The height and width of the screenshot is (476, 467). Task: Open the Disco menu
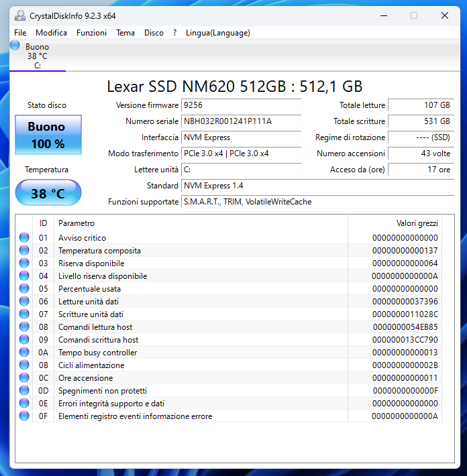coord(154,33)
